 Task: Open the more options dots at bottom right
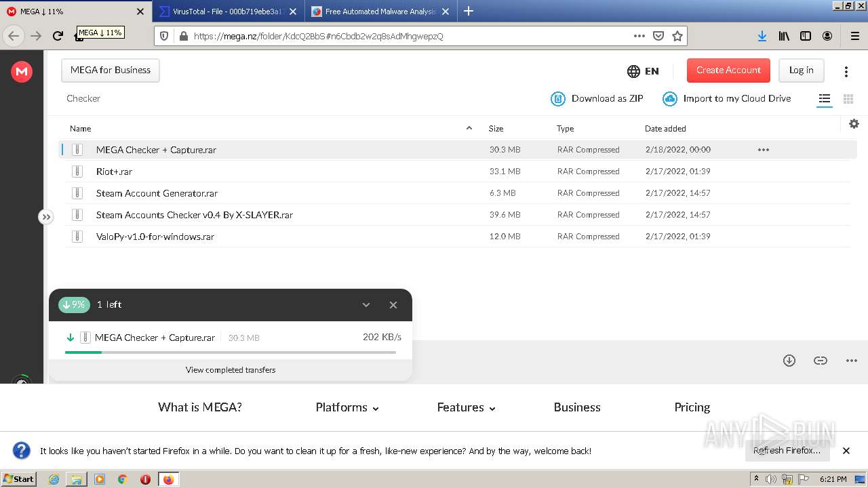pyautogui.click(x=852, y=361)
